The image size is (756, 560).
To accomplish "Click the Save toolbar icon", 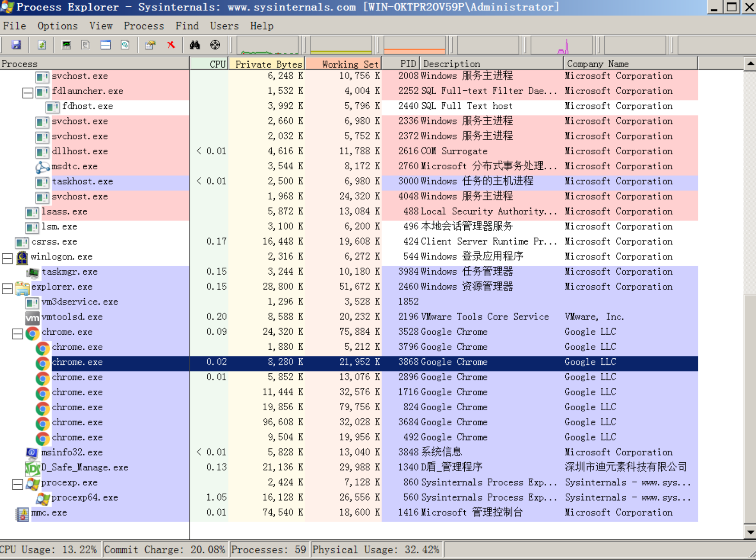I will tap(16, 45).
